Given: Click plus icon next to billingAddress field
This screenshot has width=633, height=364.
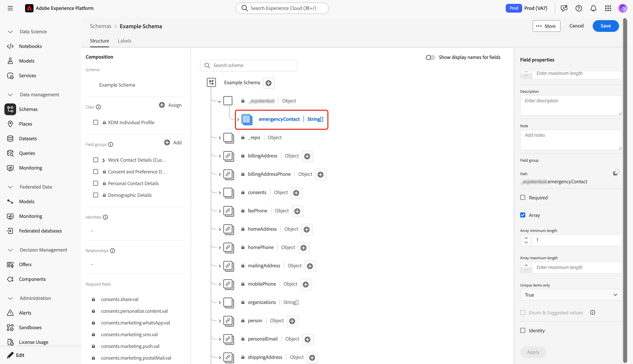Looking at the screenshot, I should tap(307, 156).
